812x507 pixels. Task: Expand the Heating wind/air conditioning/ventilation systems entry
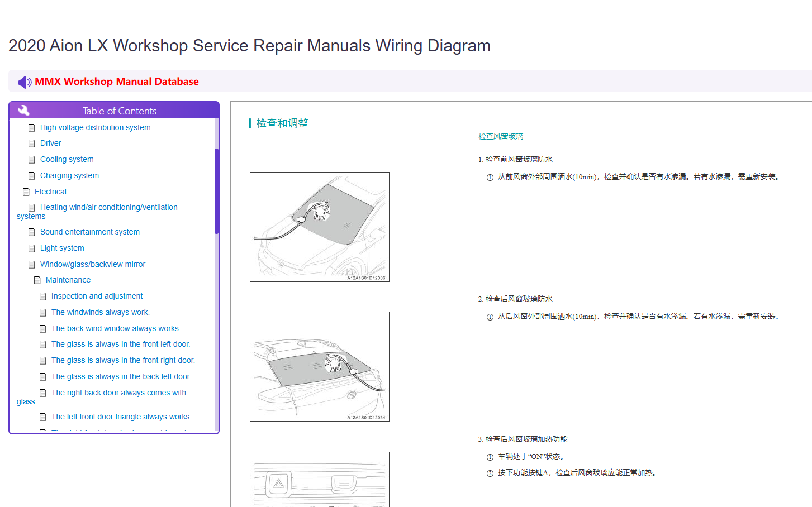pyautogui.click(x=97, y=212)
